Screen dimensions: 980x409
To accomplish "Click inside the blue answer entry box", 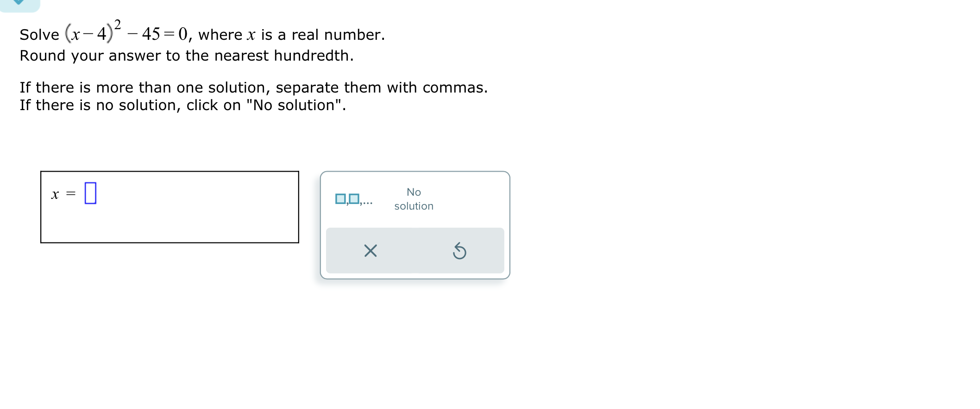I will (91, 194).
